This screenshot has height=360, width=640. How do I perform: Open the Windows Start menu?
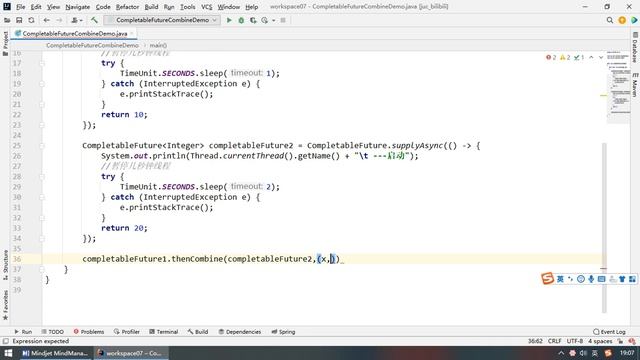point(8,353)
